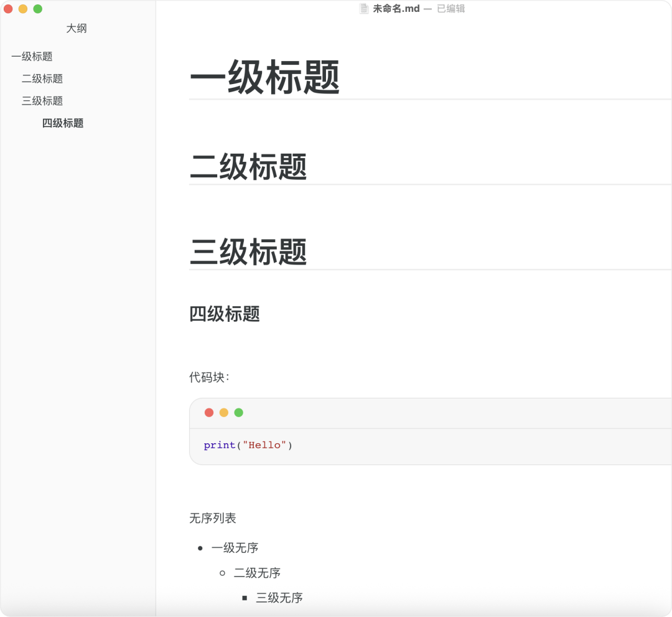This screenshot has width=672, height=617.
Task: Click the 一级标题 heading in the document
Action: 264,77
